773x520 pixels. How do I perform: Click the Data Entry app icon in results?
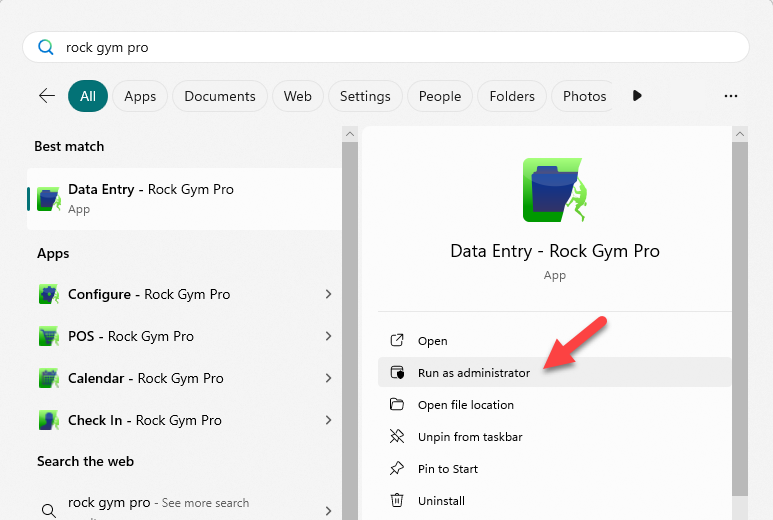(49, 199)
